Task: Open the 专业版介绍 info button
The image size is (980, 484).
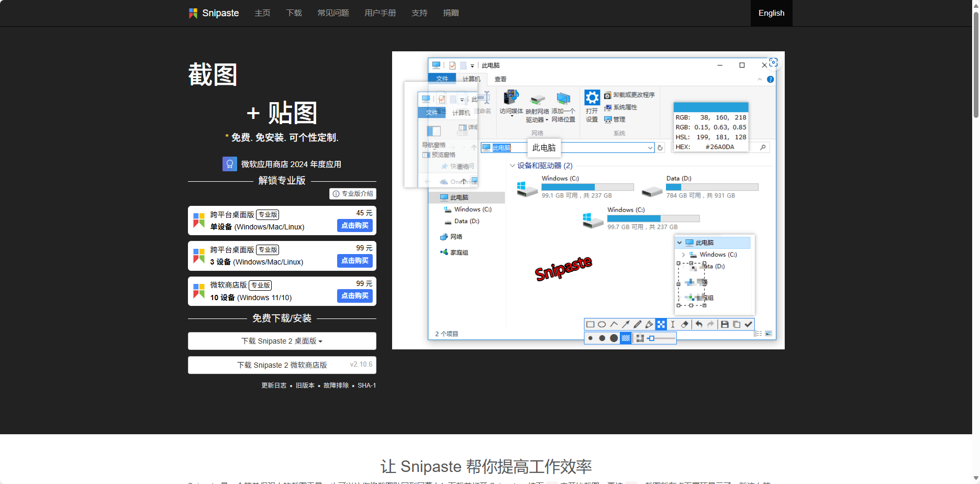Action: coord(353,194)
